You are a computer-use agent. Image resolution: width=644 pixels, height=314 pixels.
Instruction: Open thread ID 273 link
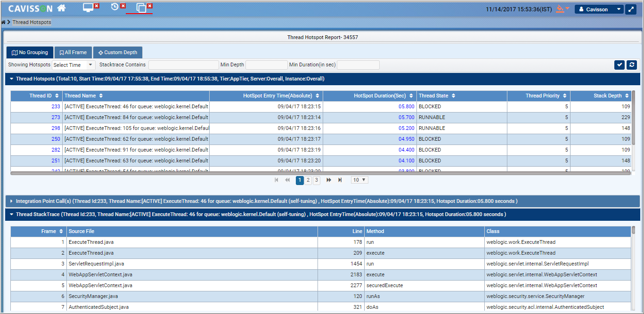click(x=56, y=117)
